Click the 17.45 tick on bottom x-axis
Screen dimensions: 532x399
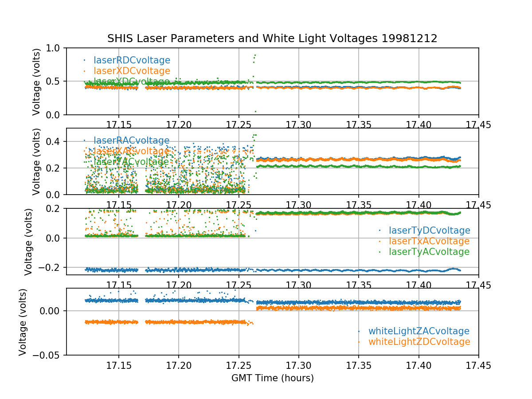[x=478, y=365]
